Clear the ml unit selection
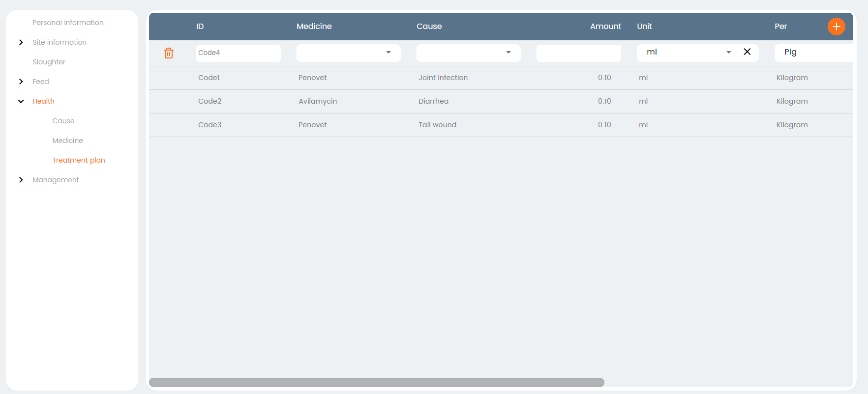The image size is (868, 394). pos(747,52)
